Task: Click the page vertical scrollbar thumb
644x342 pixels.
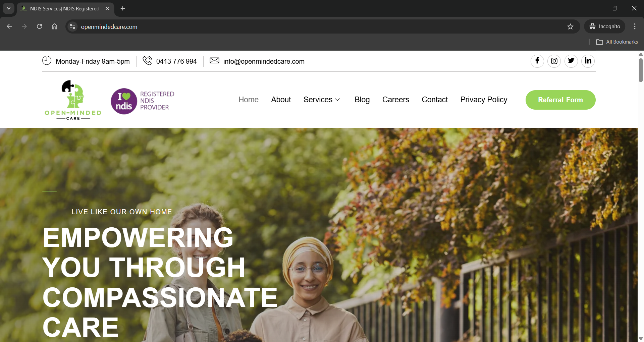Action: pyautogui.click(x=641, y=70)
